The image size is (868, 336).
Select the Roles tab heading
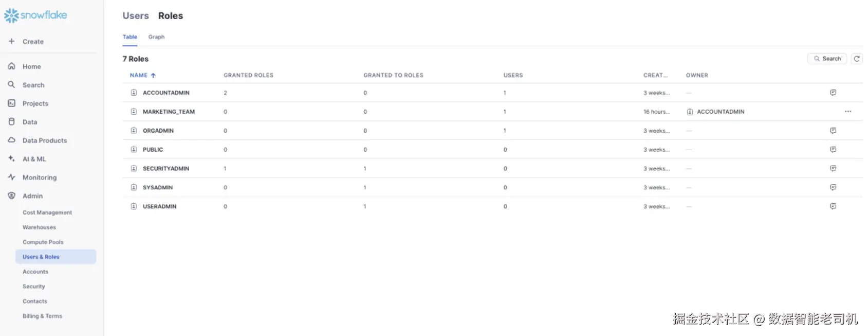171,16
